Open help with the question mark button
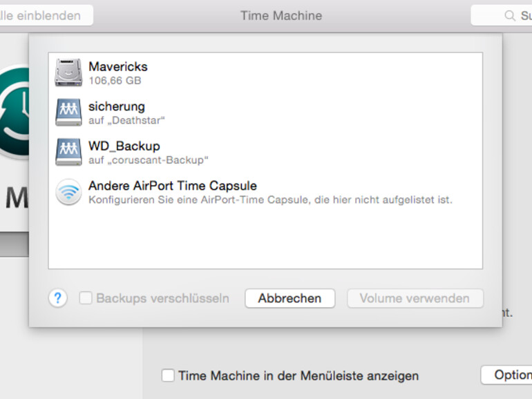 pyautogui.click(x=58, y=298)
